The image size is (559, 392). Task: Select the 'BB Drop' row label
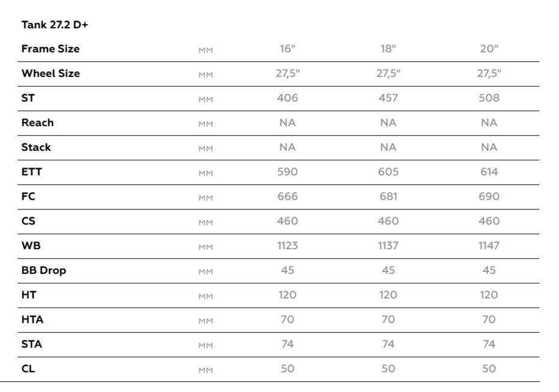point(44,270)
